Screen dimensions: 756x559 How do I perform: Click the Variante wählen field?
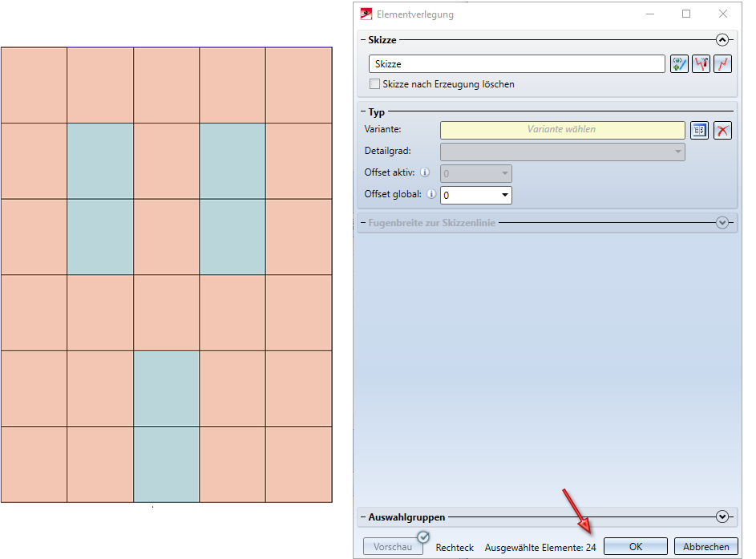point(562,130)
